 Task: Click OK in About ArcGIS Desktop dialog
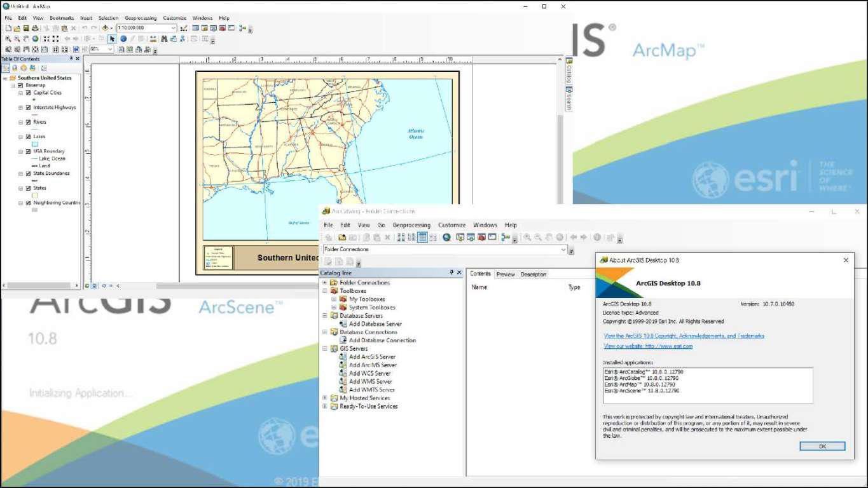click(822, 446)
